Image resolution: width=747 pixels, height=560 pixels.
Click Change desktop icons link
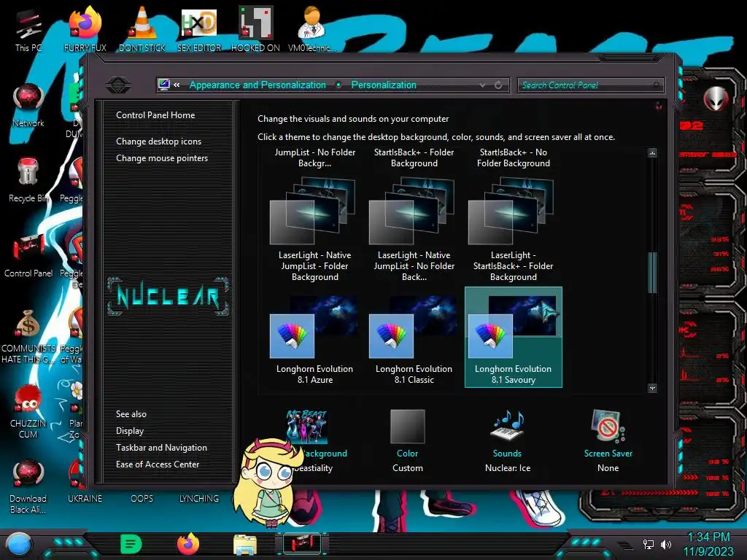158,141
